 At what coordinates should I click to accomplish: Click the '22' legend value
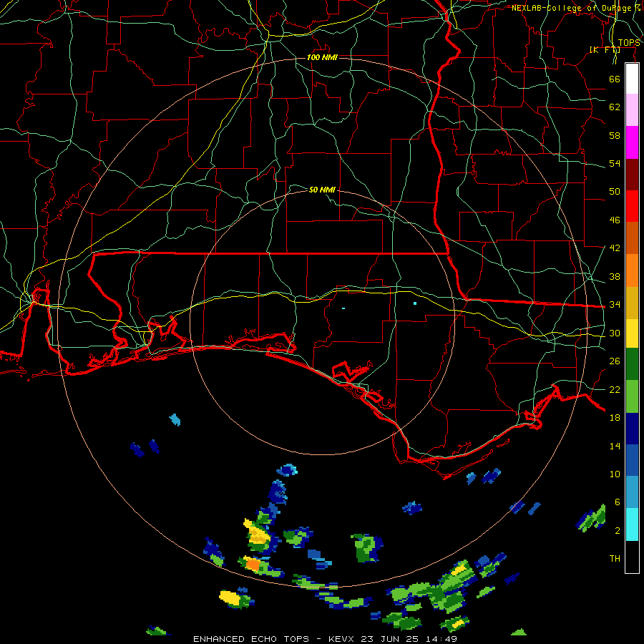(615, 389)
